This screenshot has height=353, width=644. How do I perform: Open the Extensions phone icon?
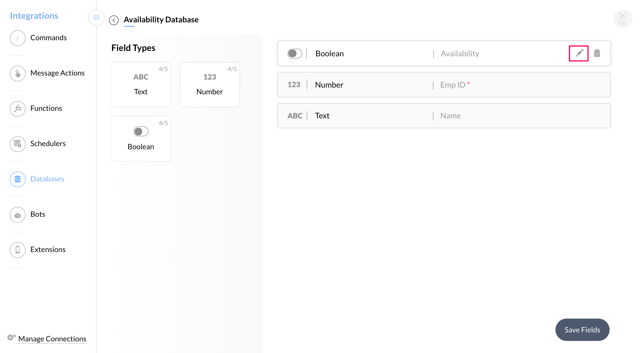click(x=17, y=250)
